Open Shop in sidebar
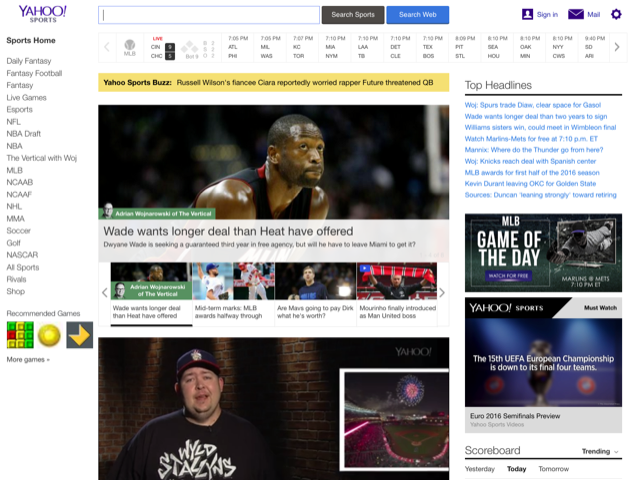The height and width of the screenshot is (480, 640). 16,291
